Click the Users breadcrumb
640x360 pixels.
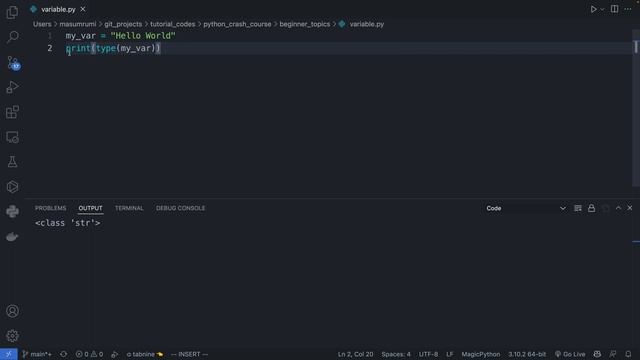[x=42, y=24]
